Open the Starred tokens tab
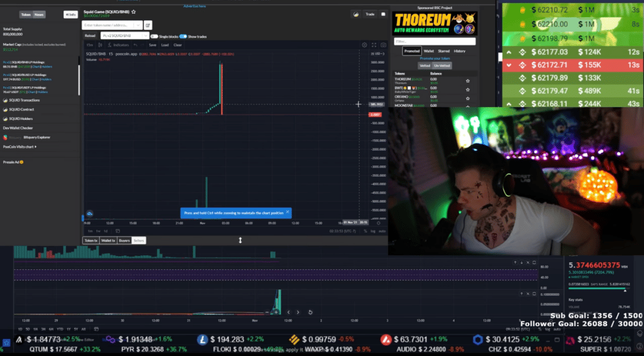The height and width of the screenshot is (356, 644). 444,51
